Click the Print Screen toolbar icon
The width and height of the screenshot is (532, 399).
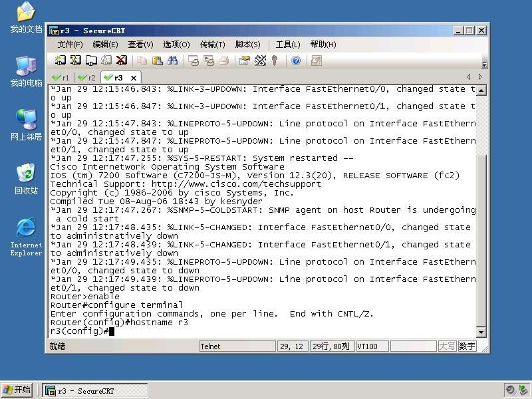point(194,61)
